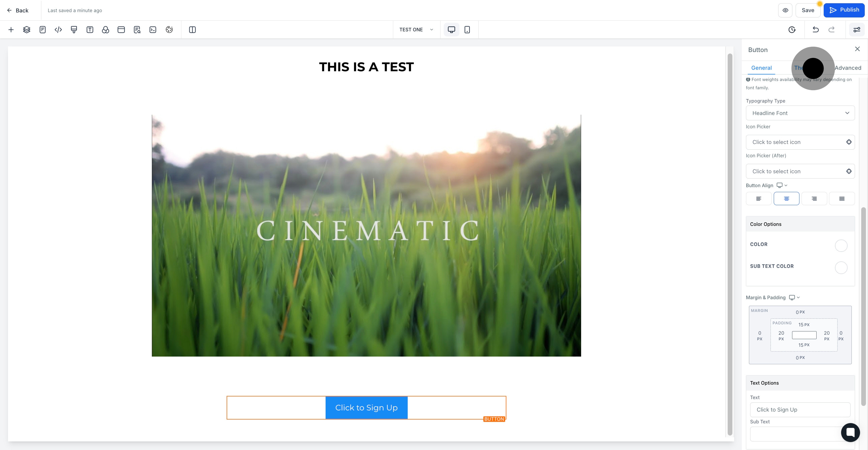This screenshot has width=868, height=450.
Task: Align button left
Action: coord(758,199)
